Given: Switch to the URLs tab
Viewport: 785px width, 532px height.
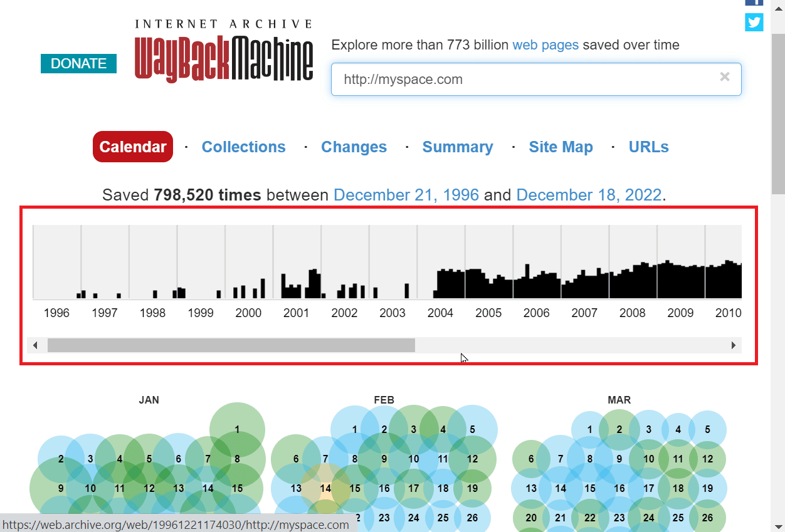Looking at the screenshot, I should (x=649, y=147).
